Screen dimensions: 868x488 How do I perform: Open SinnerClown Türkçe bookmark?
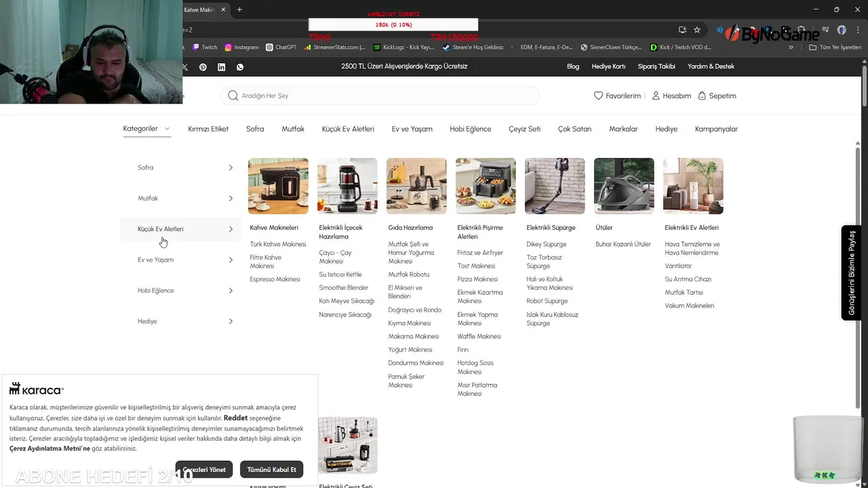pos(611,47)
